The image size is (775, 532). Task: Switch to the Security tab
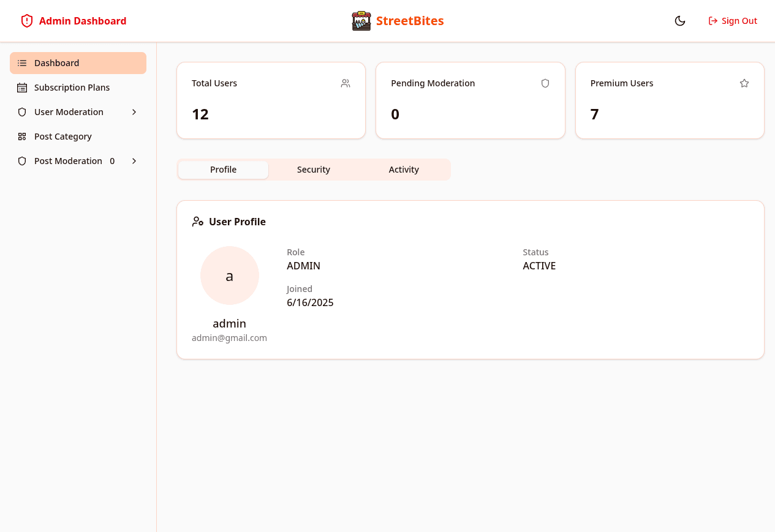(314, 170)
